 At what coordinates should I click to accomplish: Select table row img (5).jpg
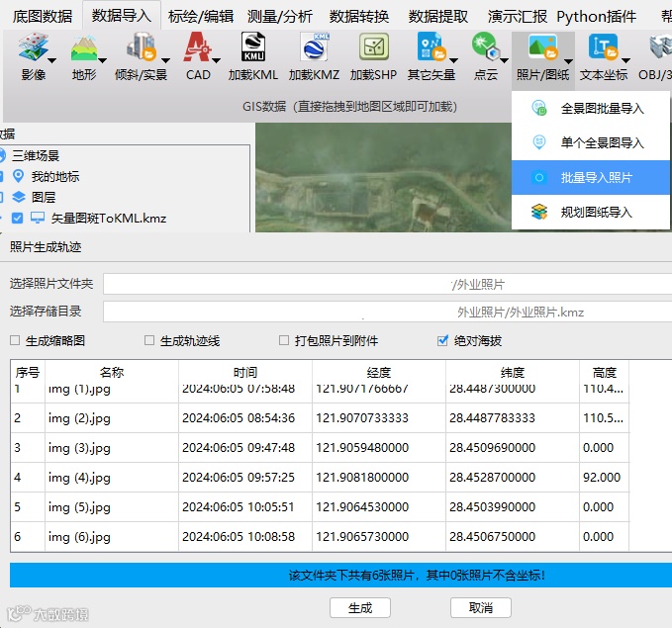click(x=320, y=506)
